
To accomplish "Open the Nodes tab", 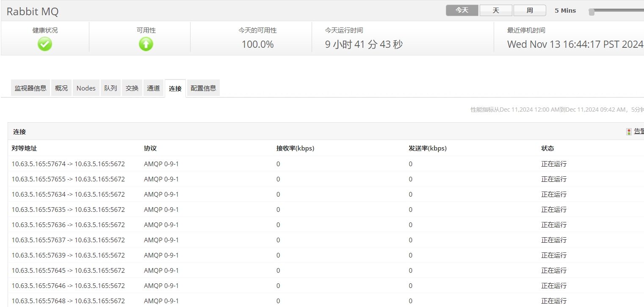I will pyautogui.click(x=86, y=88).
